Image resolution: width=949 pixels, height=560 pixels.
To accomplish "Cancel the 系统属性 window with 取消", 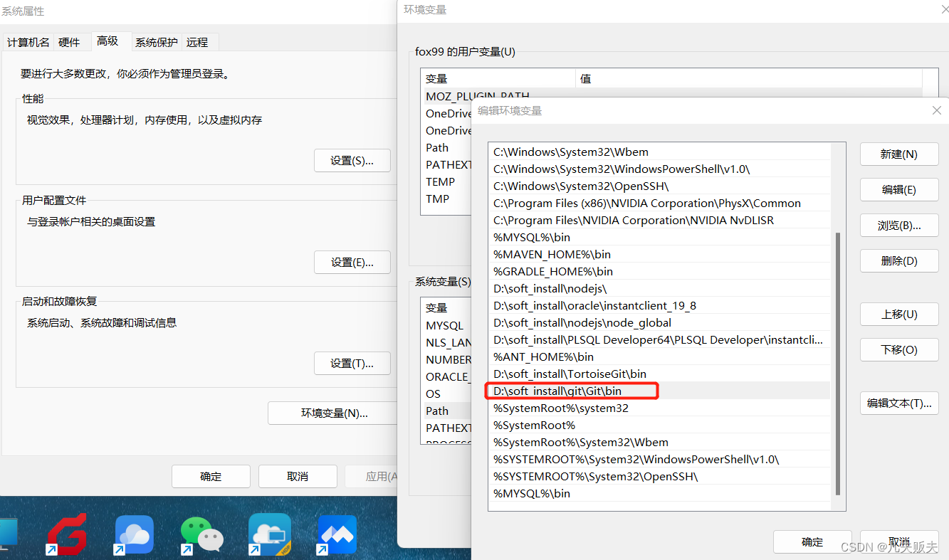I will coord(298,477).
